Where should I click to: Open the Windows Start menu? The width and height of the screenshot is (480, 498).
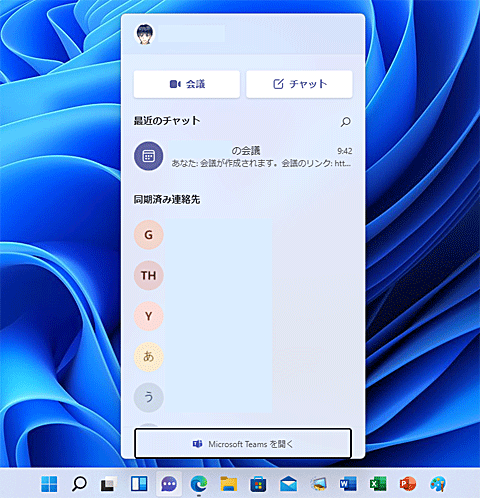[49, 484]
